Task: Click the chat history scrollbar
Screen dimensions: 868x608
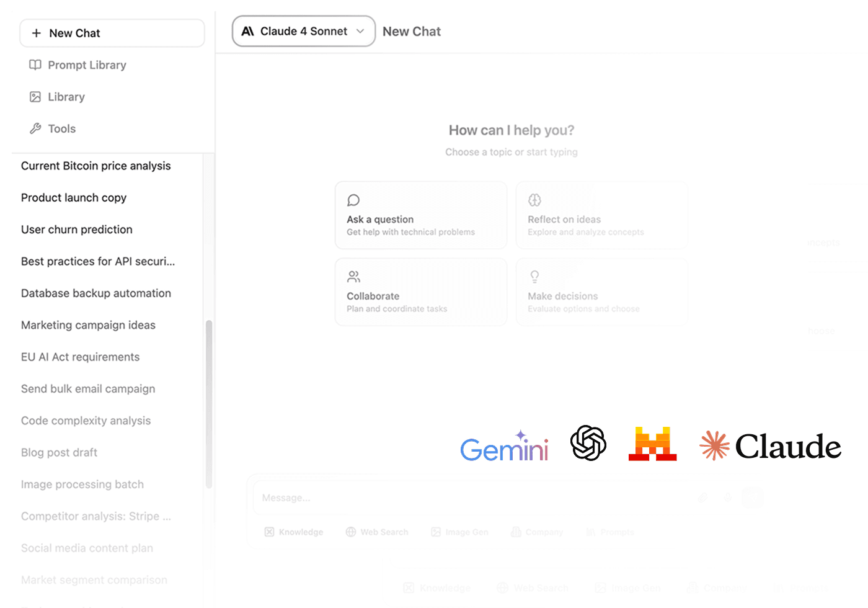Action: click(x=209, y=404)
